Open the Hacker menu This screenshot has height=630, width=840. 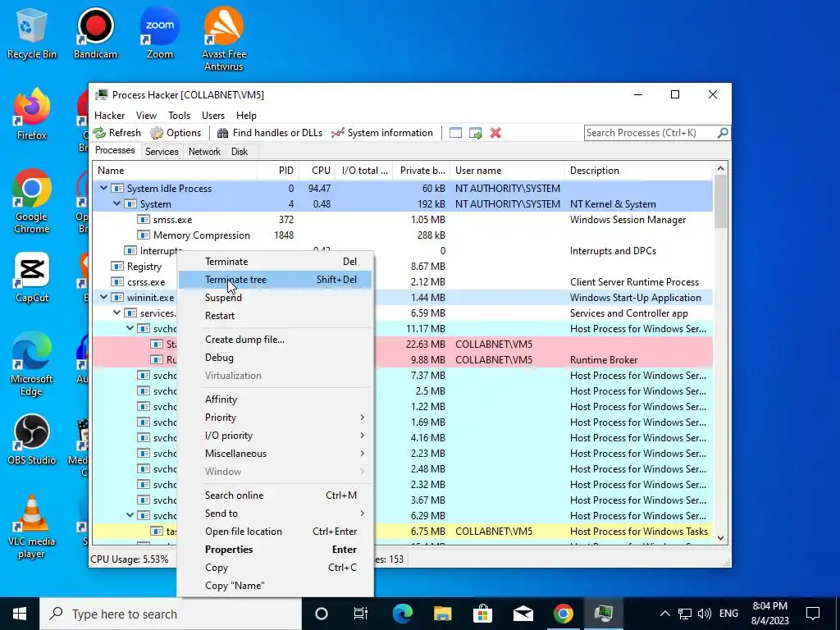pyautogui.click(x=109, y=116)
